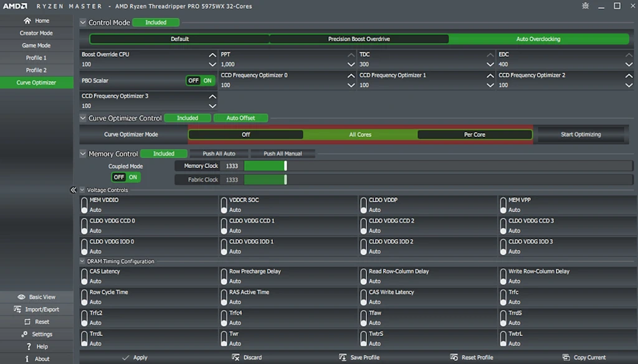Decrease CCD Frequency Optimizer 2 with down arrow
This screenshot has height=364, width=638.
pos(629,85)
